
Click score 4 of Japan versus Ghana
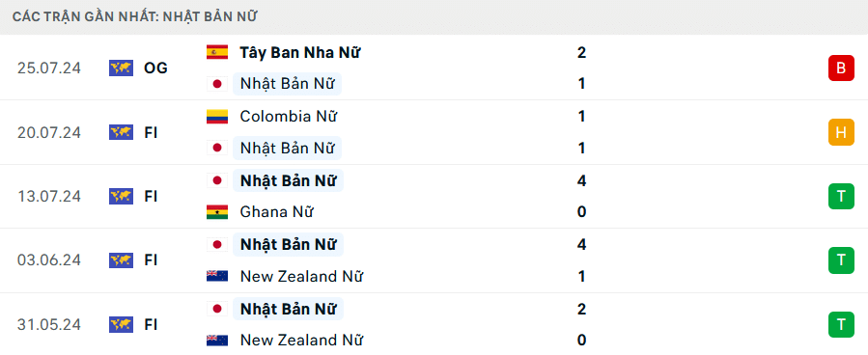coord(581,180)
